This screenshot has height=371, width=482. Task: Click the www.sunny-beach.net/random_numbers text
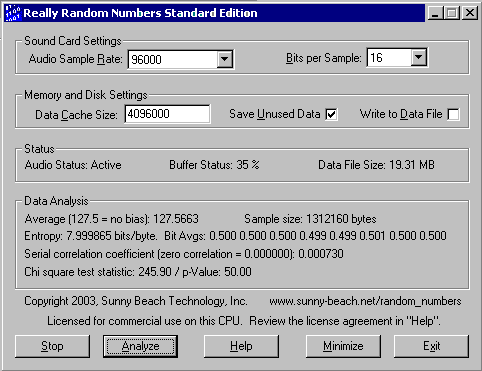(x=365, y=301)
